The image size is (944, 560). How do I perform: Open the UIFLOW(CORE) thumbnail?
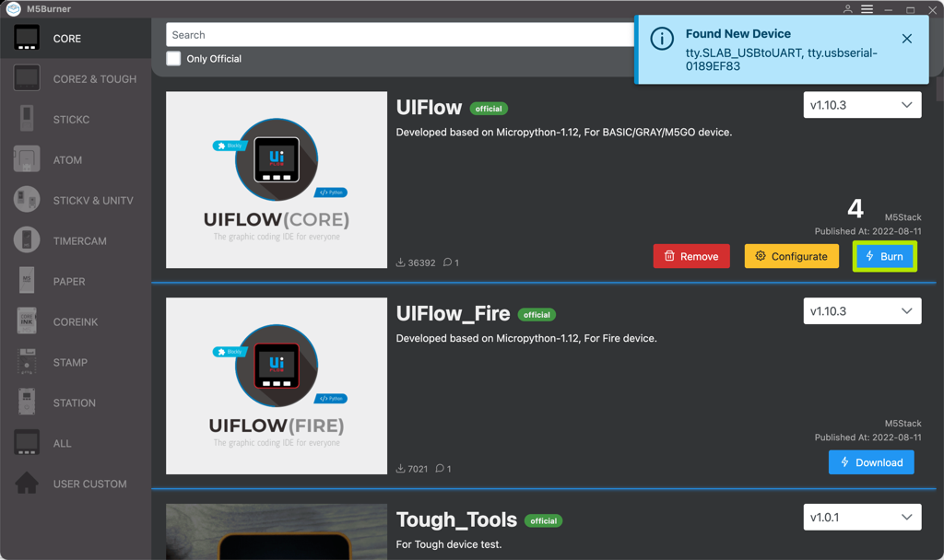(x=277, y=180)
